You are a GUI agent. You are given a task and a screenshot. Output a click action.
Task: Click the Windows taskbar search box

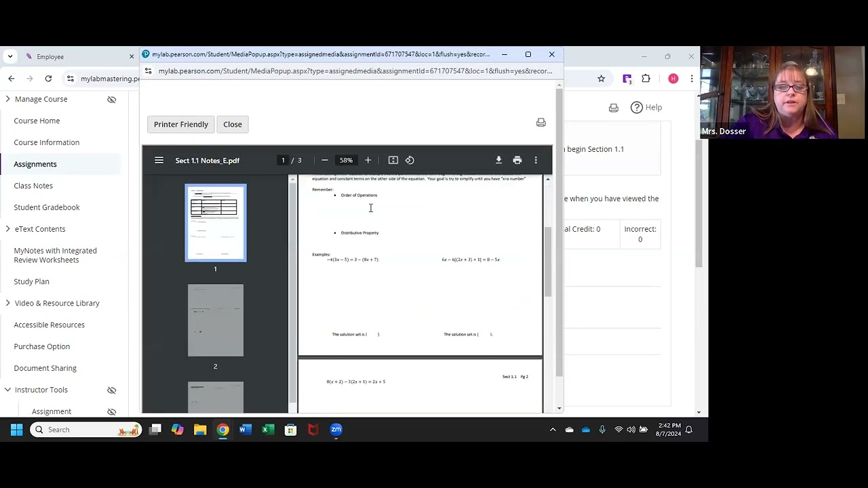coord(86,430)
